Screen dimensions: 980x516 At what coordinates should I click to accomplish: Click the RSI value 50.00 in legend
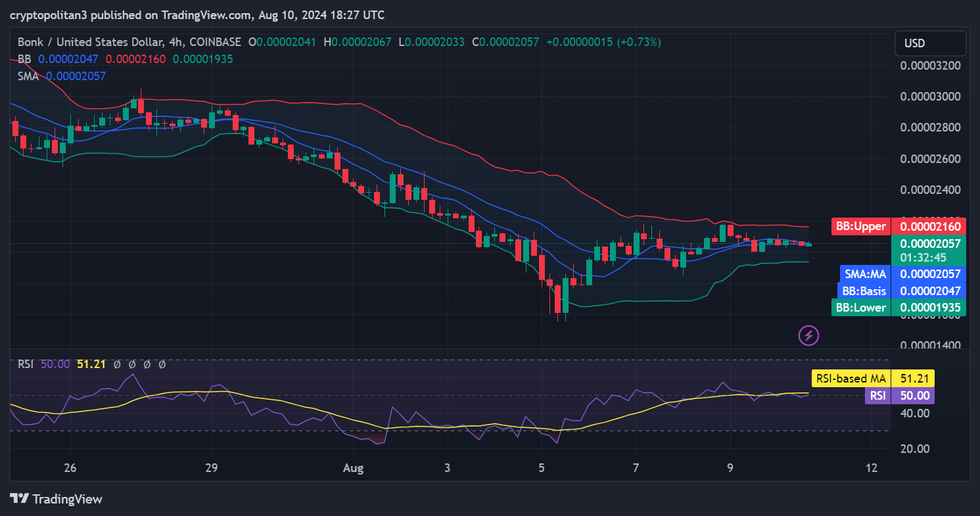55,364
